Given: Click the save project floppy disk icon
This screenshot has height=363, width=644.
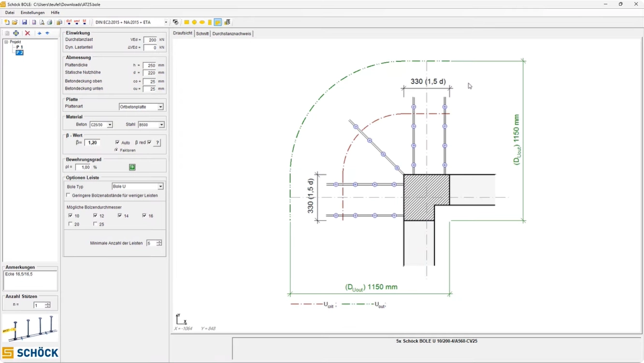Looking at the screenshot, I should pyautogui.click(x=24, y=22).
